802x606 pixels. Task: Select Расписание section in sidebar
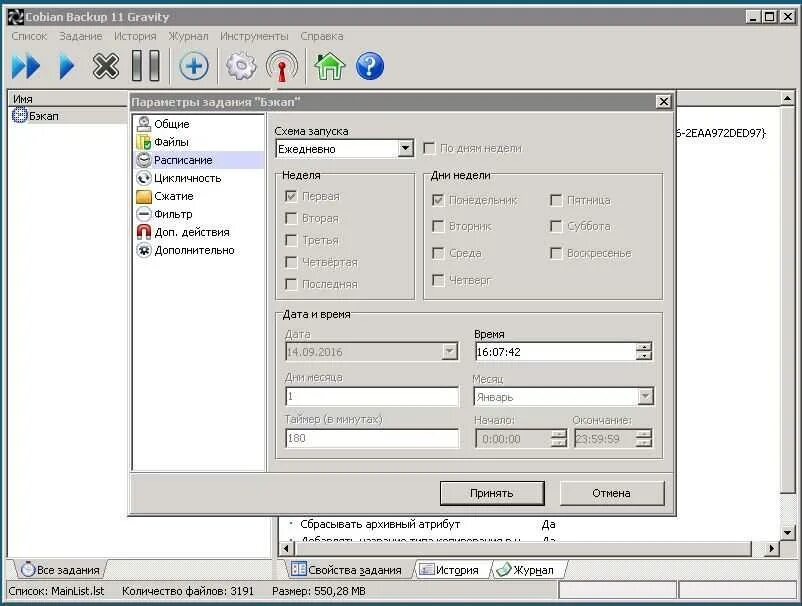tap(198, 160)
